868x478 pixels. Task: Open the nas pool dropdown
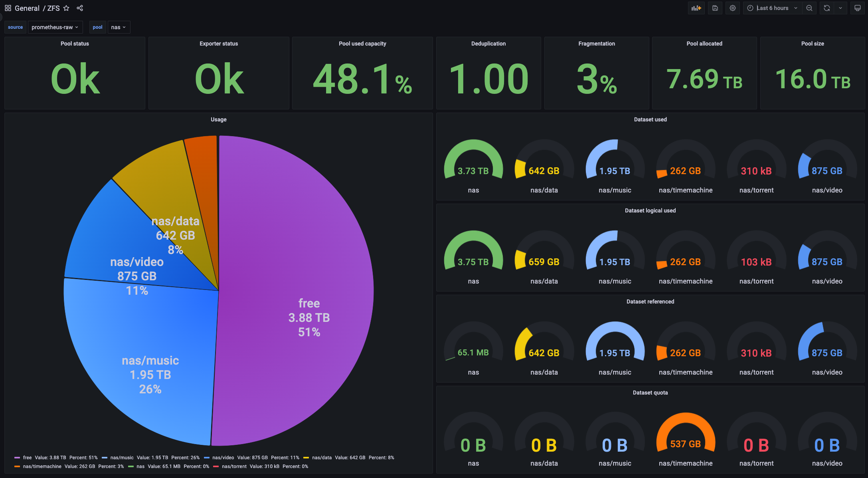pos(119,27)
